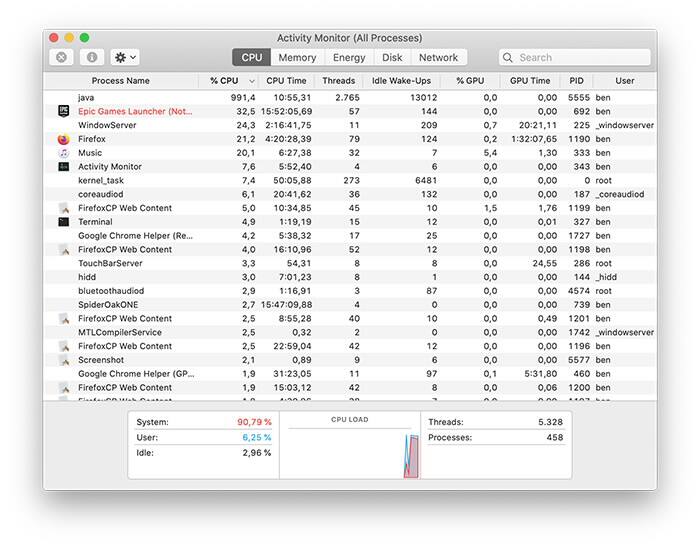Select Epic Games Launcher (Not Responding) row
Screen dimensions: 700x547
tap(350, 111)
